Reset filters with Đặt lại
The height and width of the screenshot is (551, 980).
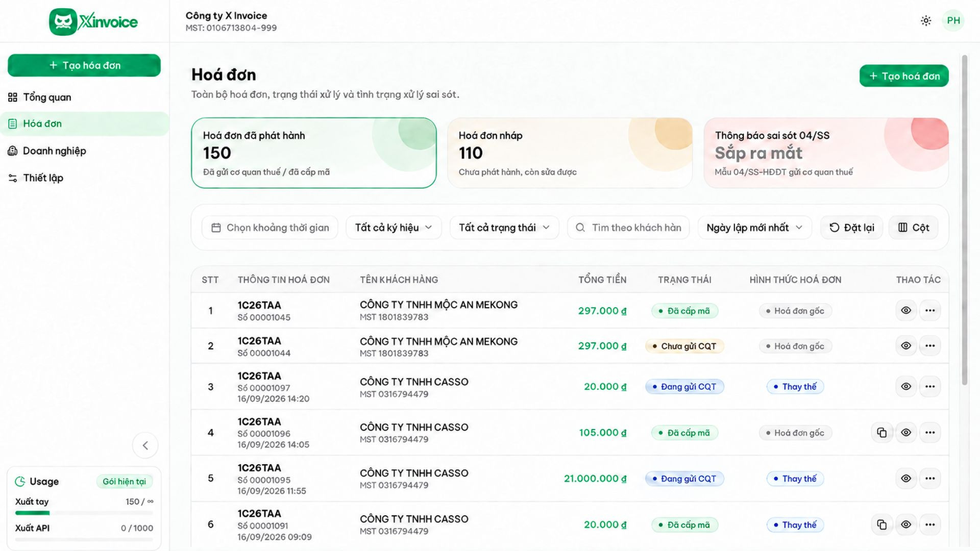(852, 228)
